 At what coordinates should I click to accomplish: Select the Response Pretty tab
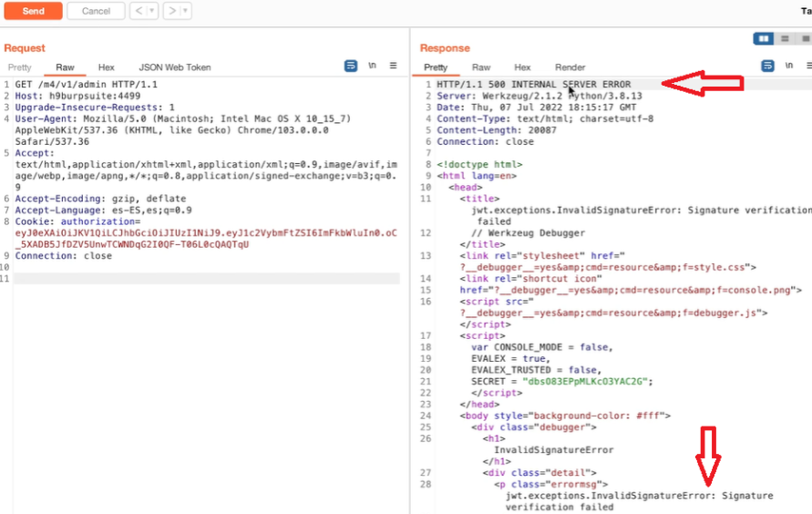[436, 67]
